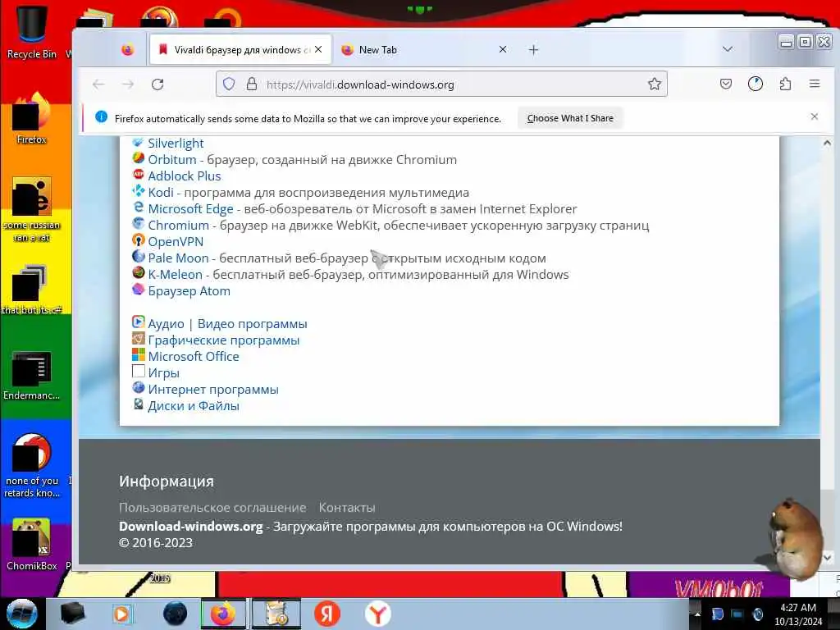
Task: Click the Adblock Plus red ABP icon
Action: pos(138,175)
